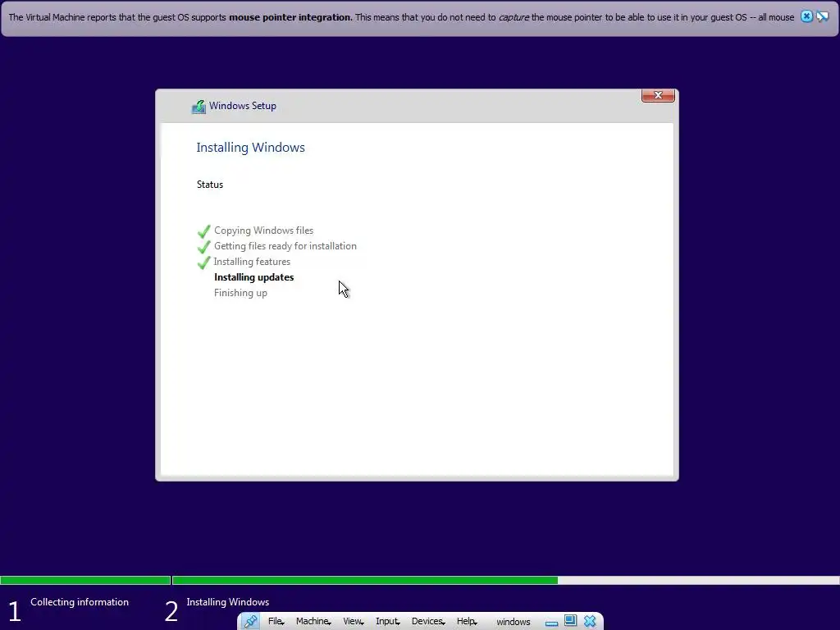840x630 pixels.
Task: Click 'Getting files ready for installation' text
Action: (x=285, y=246)
